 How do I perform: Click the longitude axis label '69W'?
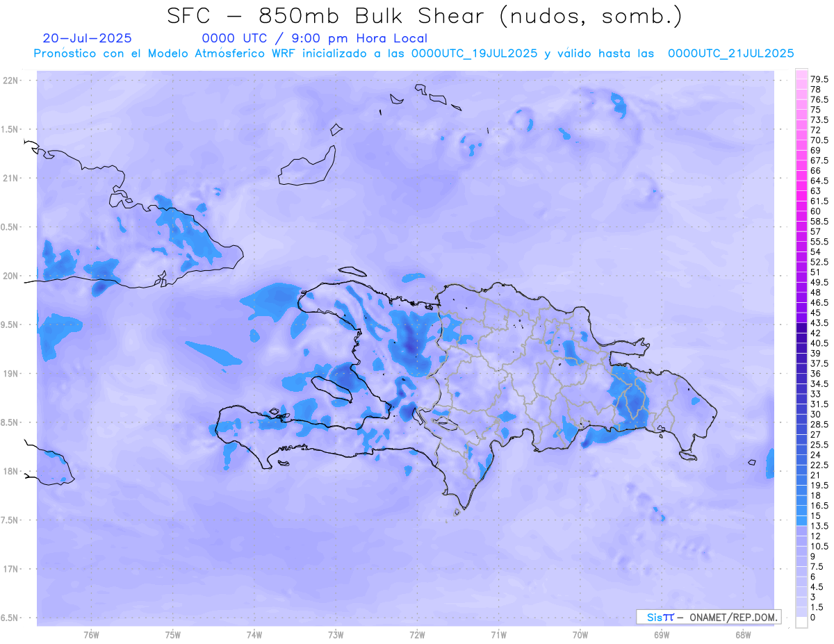tap(662, 635)
